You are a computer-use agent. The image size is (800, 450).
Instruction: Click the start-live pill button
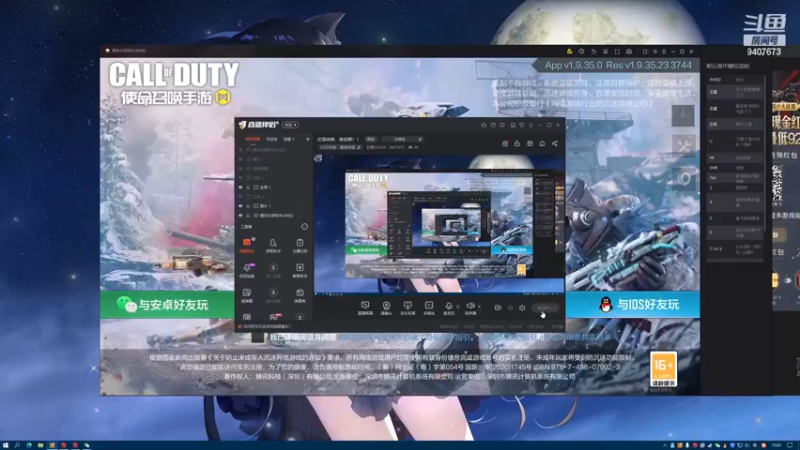pos(544,308)
